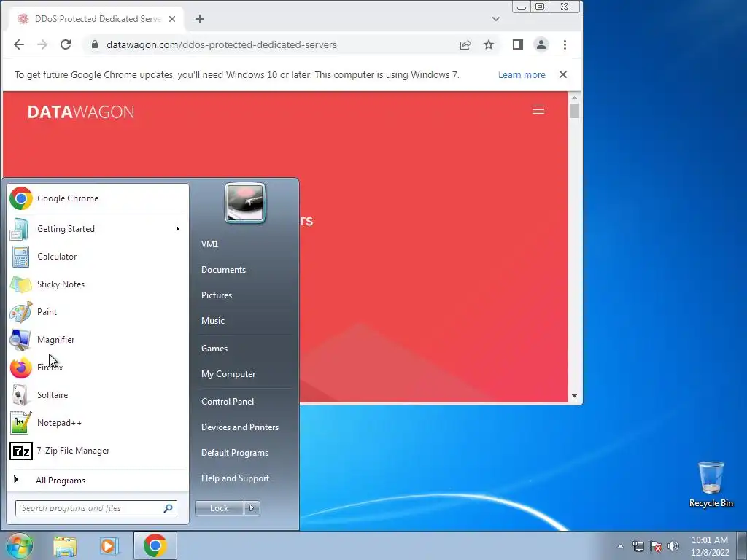The image size is (747, 560).
Task: Open Google Chrome from Start menu list
Action: click(98, 198)
